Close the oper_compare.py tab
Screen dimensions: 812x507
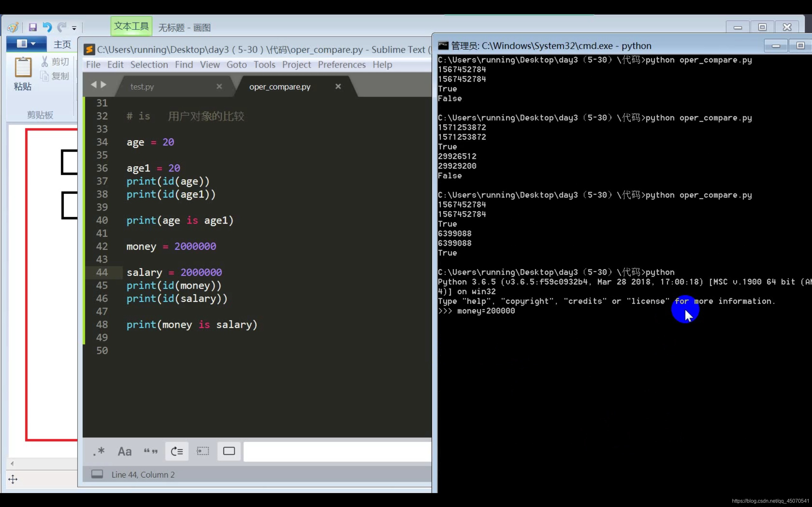coord(338,87)
